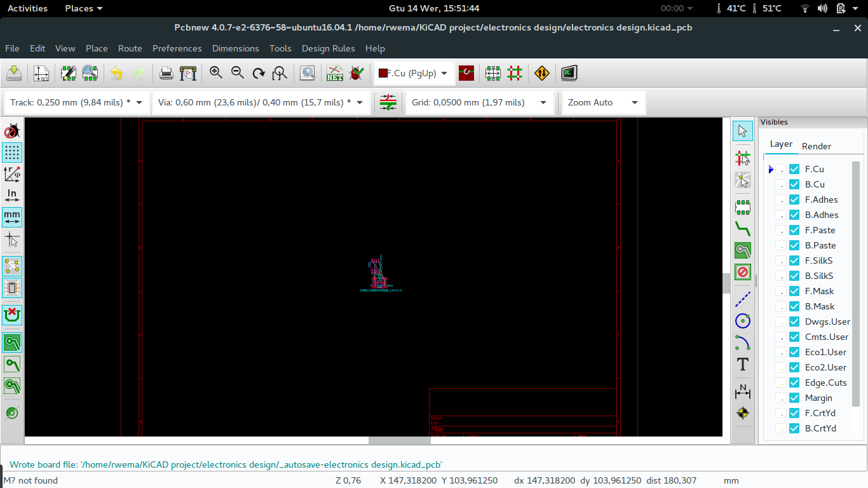This screenshot has height=488, width=868.
Task: Select the Add Filled Zones tool
Action: (742, 250)
